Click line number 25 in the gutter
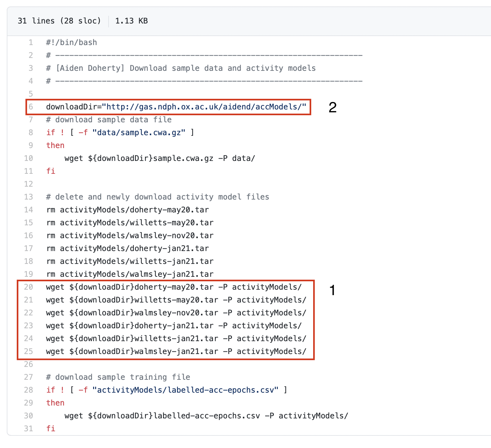491x448 pixels. [x=28, y=351]
